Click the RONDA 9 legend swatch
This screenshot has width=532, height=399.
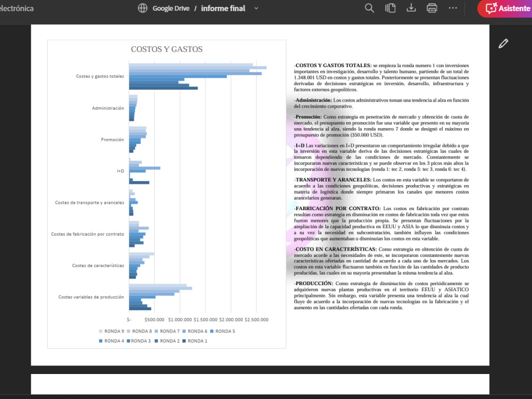tap(101, 331)
